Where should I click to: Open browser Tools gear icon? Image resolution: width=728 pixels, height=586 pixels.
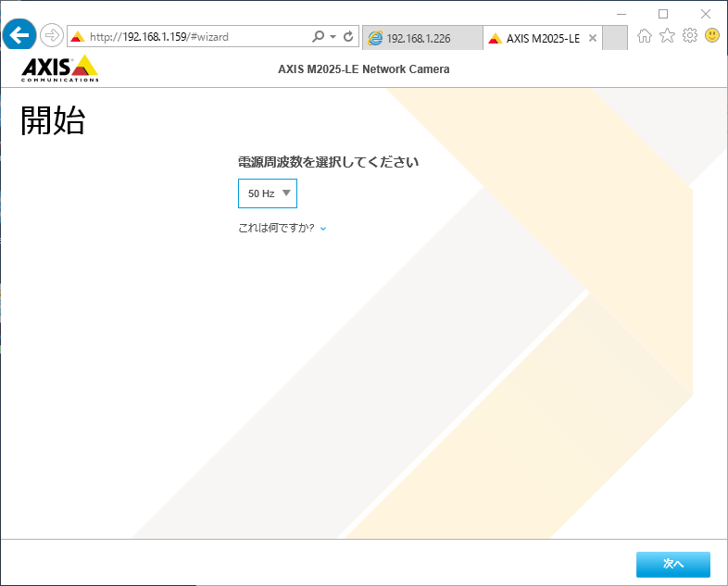point(690,36)
